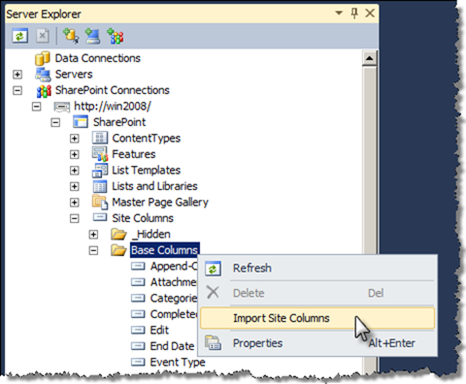
Task: Click the http://win2008/ server icon
Action: click(x=62, y=107)
